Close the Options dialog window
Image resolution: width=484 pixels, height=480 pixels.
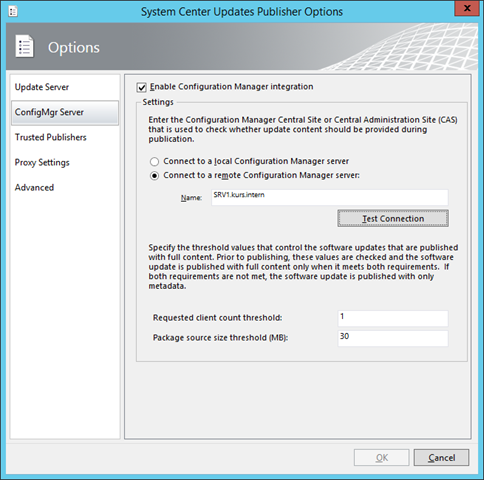coord(467,8)
